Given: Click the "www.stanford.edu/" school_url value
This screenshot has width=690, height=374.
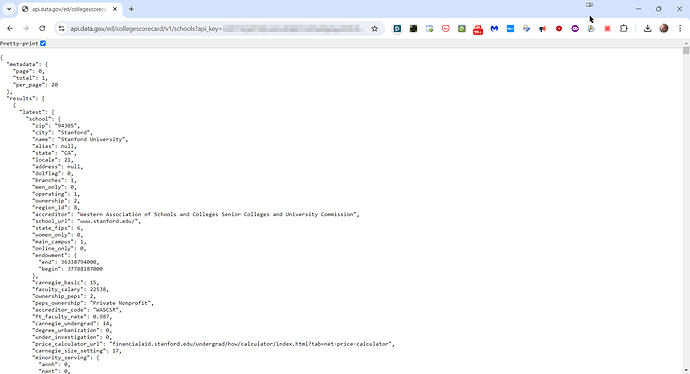Looking at the screenshot, I should (x=108, y=221).
